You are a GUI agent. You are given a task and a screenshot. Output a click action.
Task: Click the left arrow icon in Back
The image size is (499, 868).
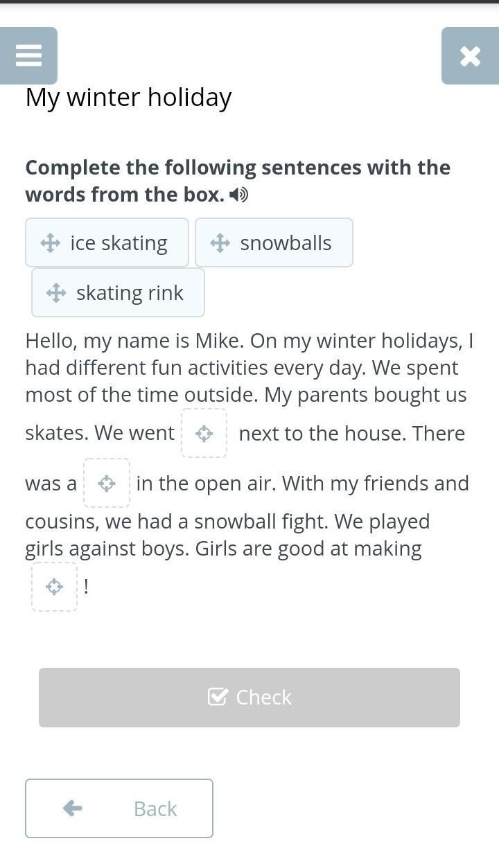73,808
